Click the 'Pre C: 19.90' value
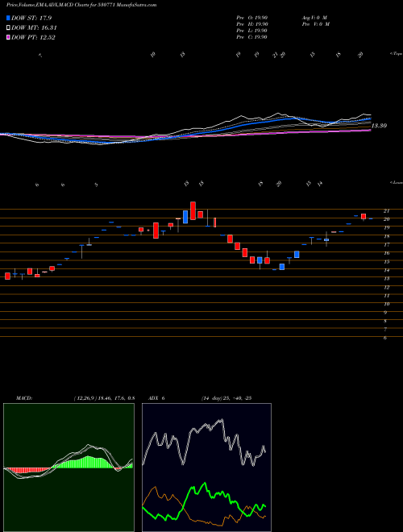403x532 pixels. 252,37
